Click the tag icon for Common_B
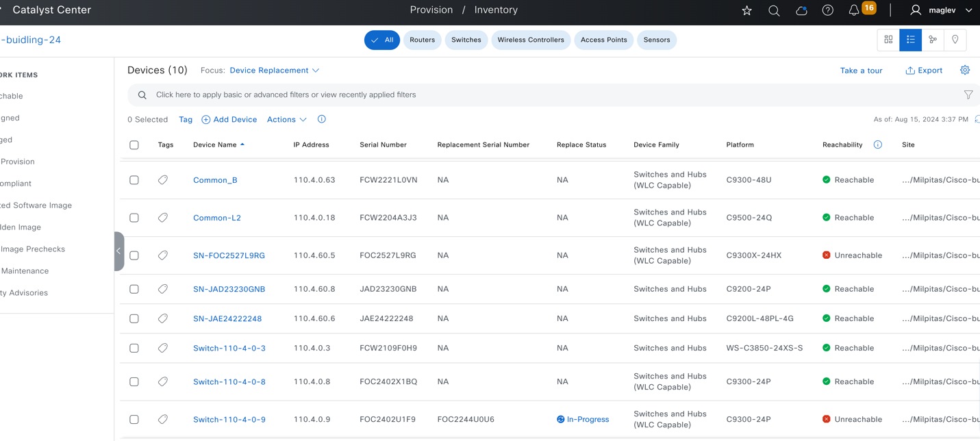Screen dimensions: 980x441 [x=163, y=180]
